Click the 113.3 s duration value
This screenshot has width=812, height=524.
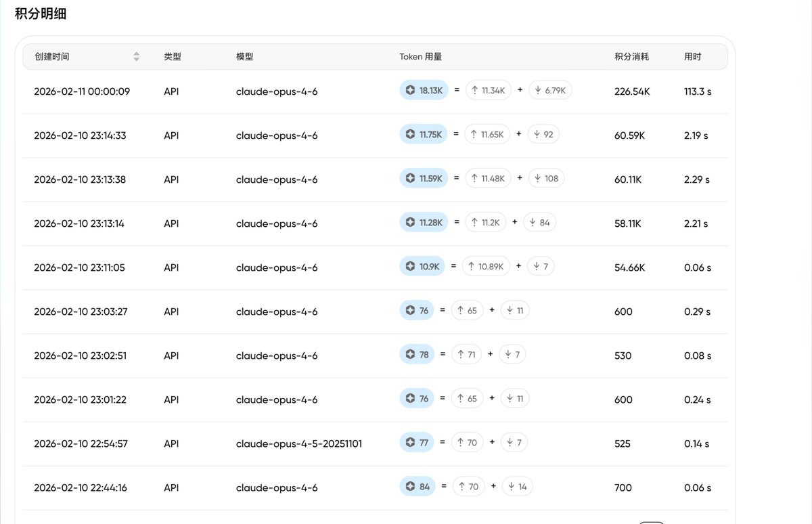pos(698,91)
